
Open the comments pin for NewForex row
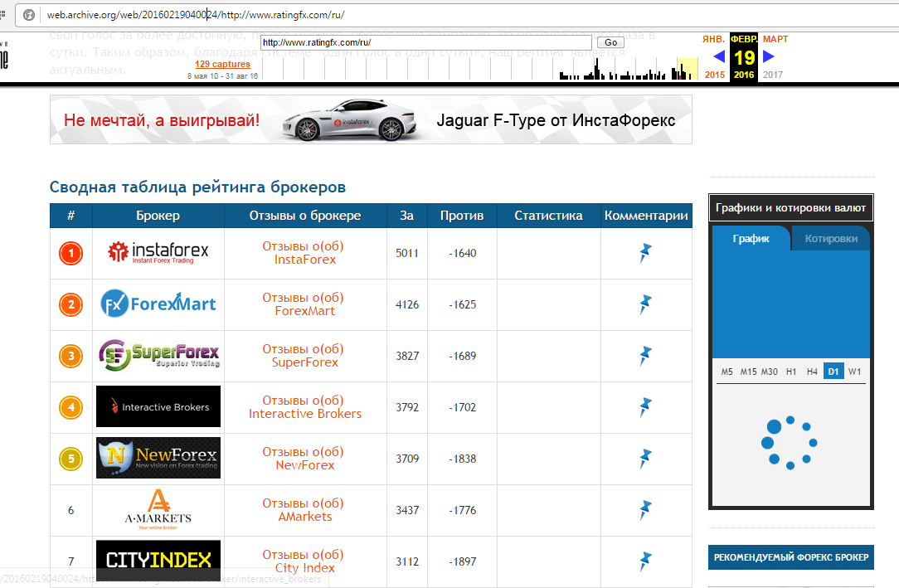(645, 459)
